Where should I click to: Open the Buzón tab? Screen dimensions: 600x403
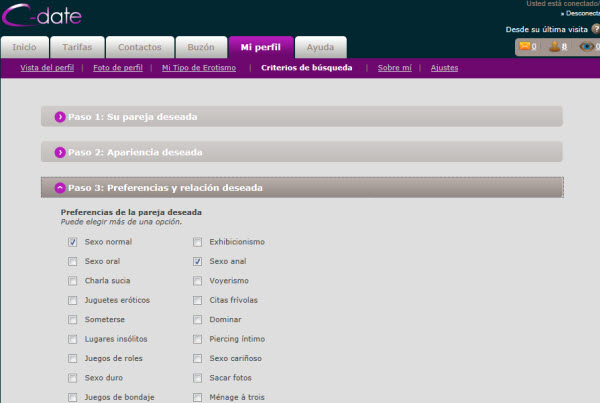[x=201, y=47]
